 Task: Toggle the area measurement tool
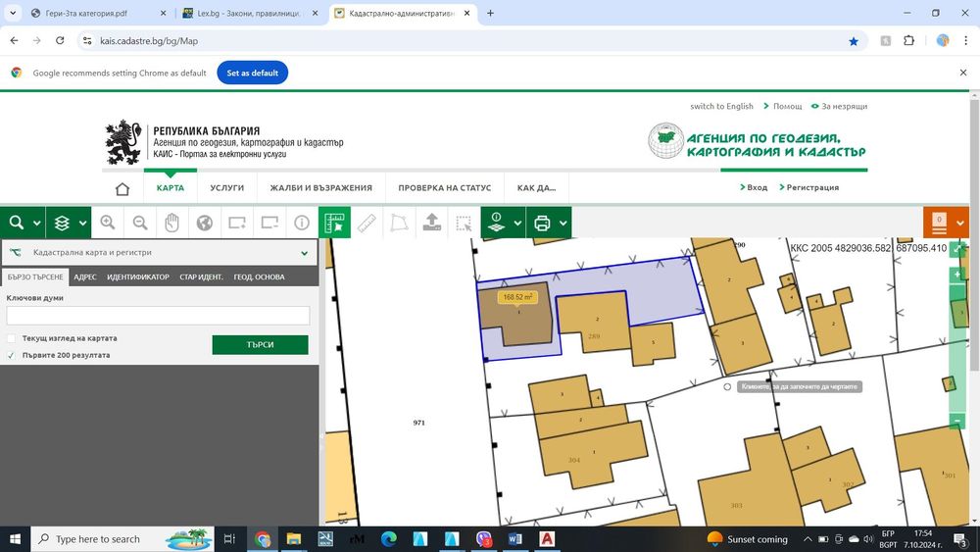[x=334, y=223]
